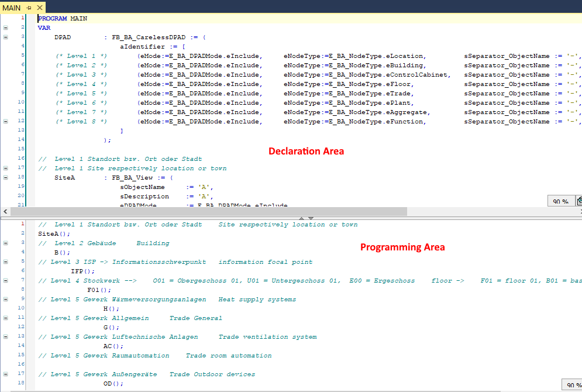Collapse fold at 'Wärmeversorgungsanlagen' comment

pyautogui.click(x=6, y=299)
